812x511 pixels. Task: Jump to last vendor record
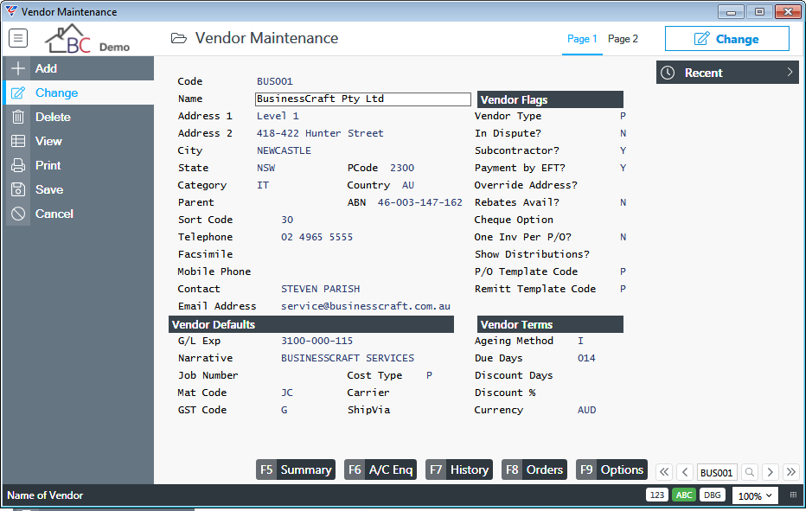click(x=790, y=472)
